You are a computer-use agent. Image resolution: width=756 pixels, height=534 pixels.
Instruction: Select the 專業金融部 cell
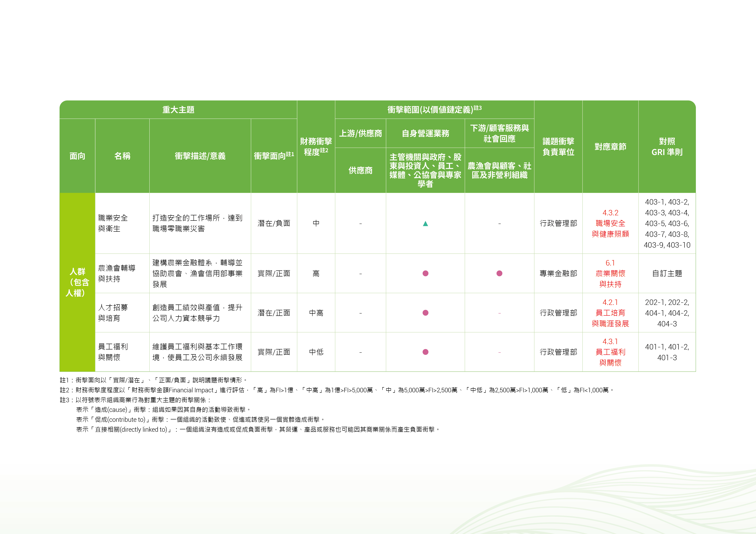tap(558, 273)
